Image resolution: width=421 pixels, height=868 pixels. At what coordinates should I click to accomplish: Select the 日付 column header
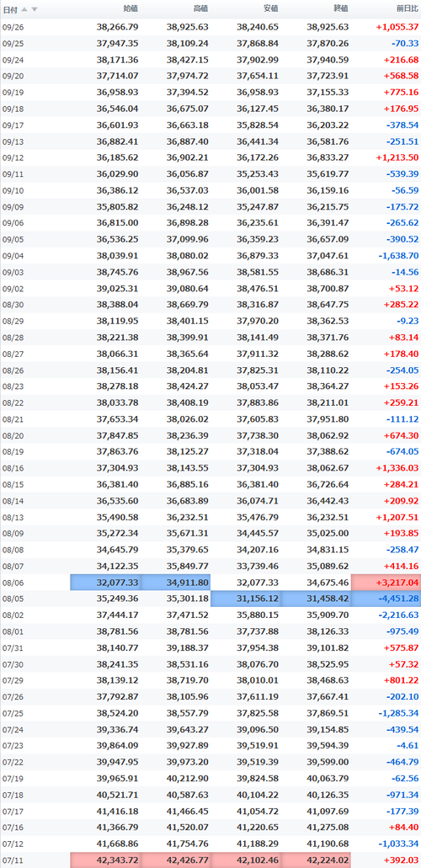10,9
